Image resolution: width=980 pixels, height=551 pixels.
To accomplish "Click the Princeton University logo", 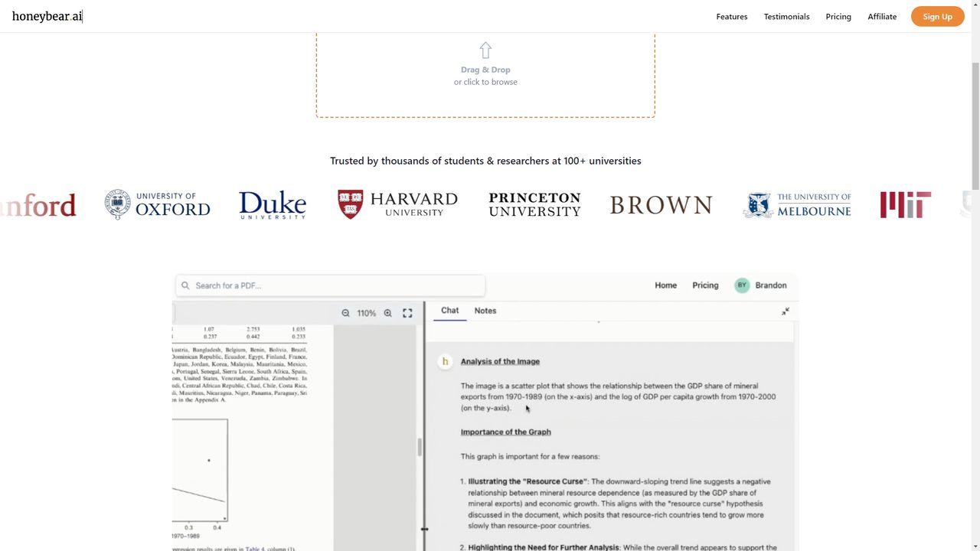I will pos(534,204).
